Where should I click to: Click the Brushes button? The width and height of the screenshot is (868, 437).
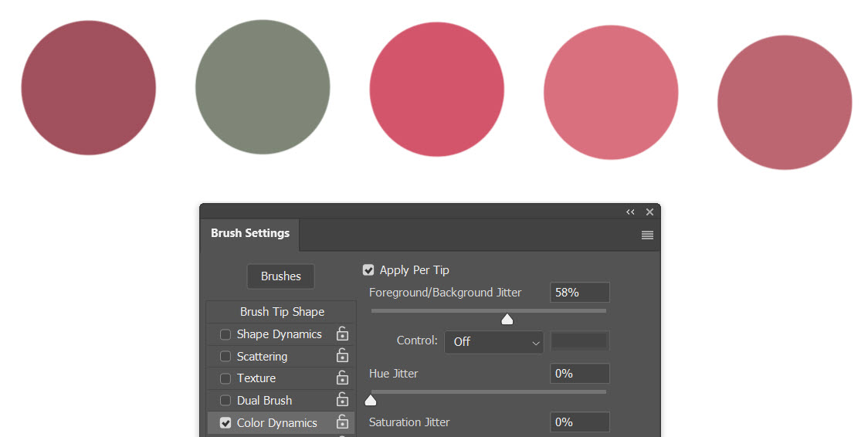tap(280, 276)
